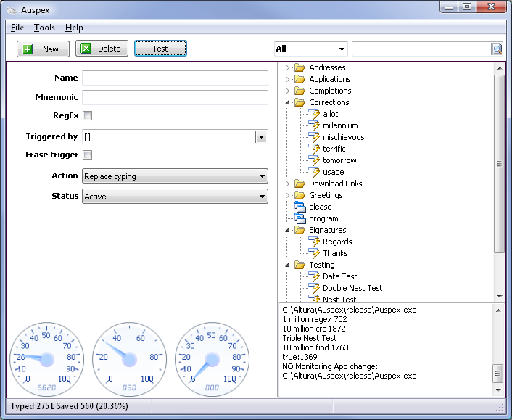The width and height of the screenshot is (512, 420).
Task: Click the Thanks macro icon
Action: (x=314, y=253)
